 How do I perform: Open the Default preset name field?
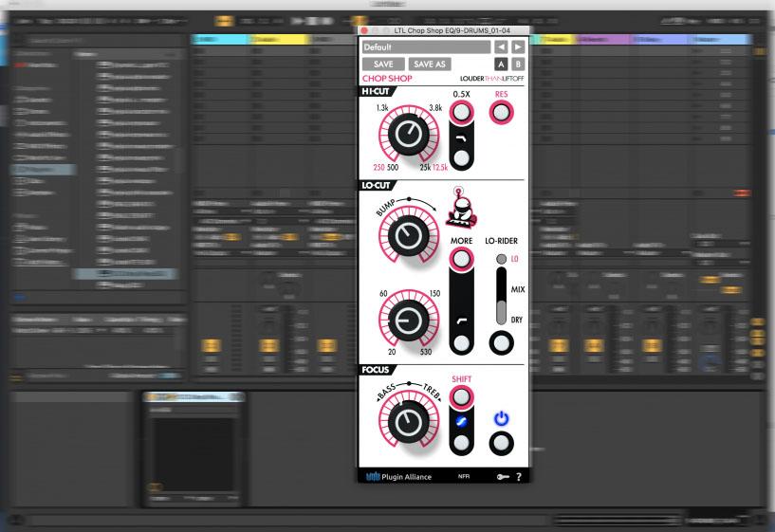tap(427, 46)
